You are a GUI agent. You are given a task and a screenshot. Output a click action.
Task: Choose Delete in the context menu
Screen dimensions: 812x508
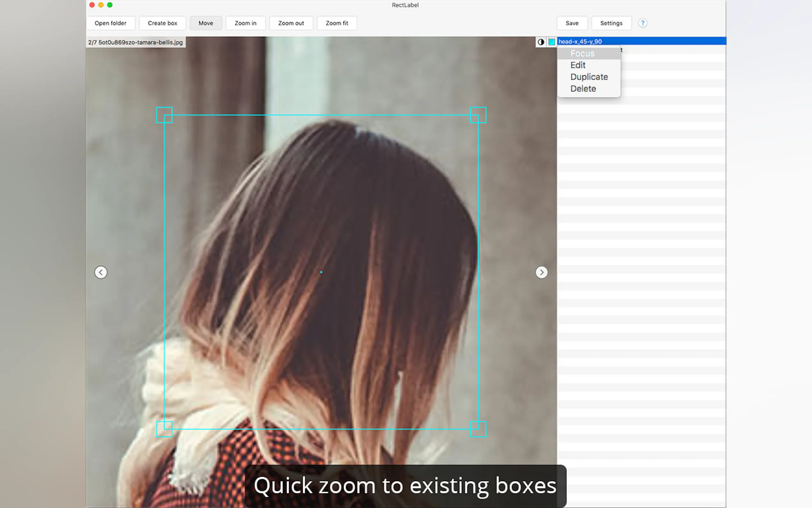(583, 89)
